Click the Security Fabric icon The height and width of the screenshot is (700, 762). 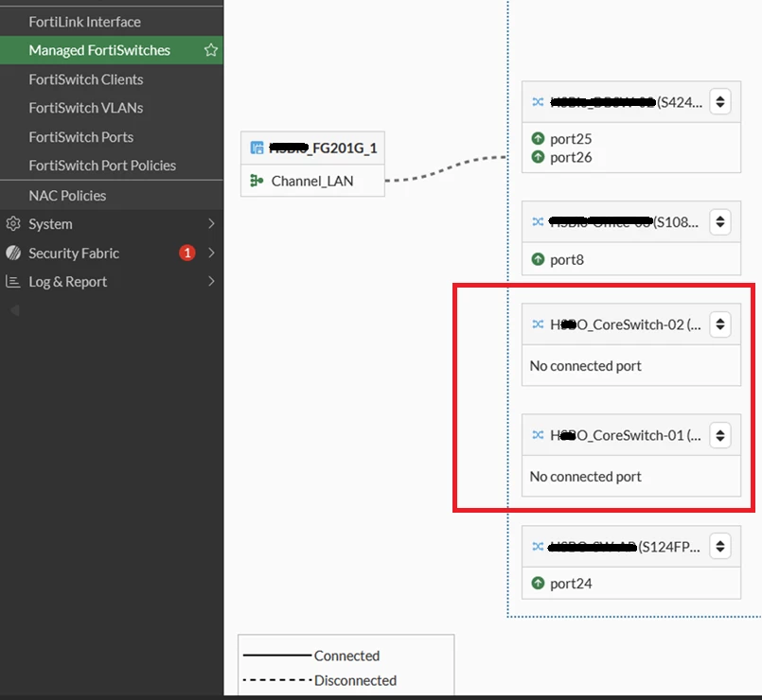pos(13,253)
